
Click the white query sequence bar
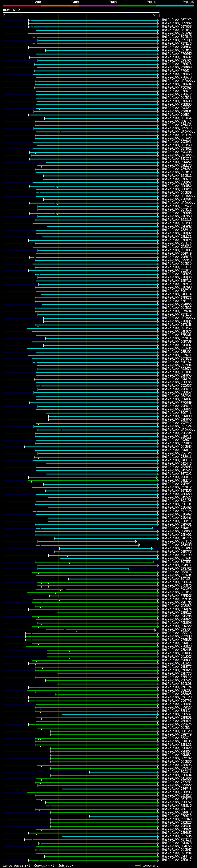pyautogui.click(x=81, y=12)
